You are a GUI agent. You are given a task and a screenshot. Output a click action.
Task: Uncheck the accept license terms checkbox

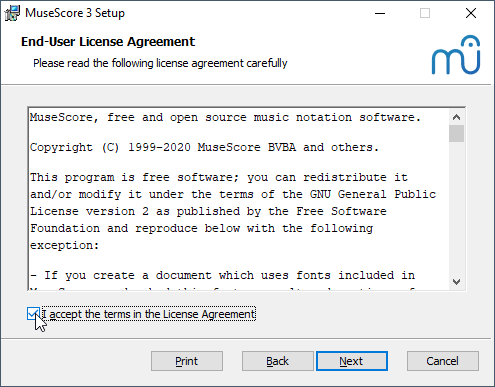click(33, 314)
